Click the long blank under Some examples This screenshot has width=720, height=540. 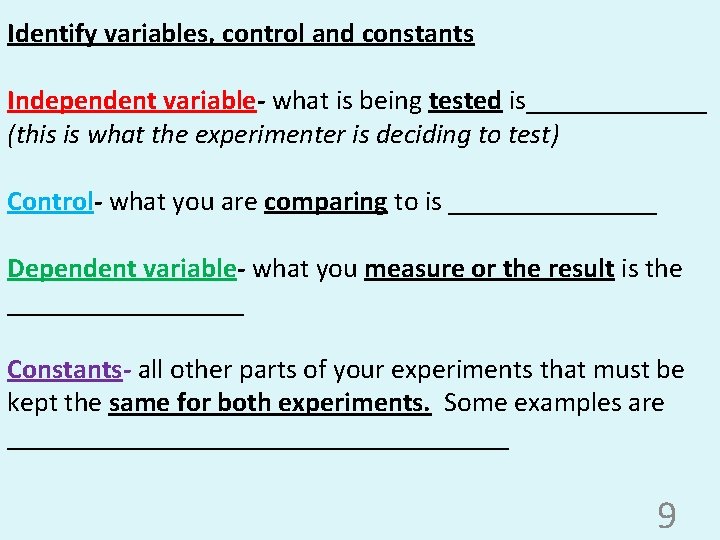tap(258, 447)
